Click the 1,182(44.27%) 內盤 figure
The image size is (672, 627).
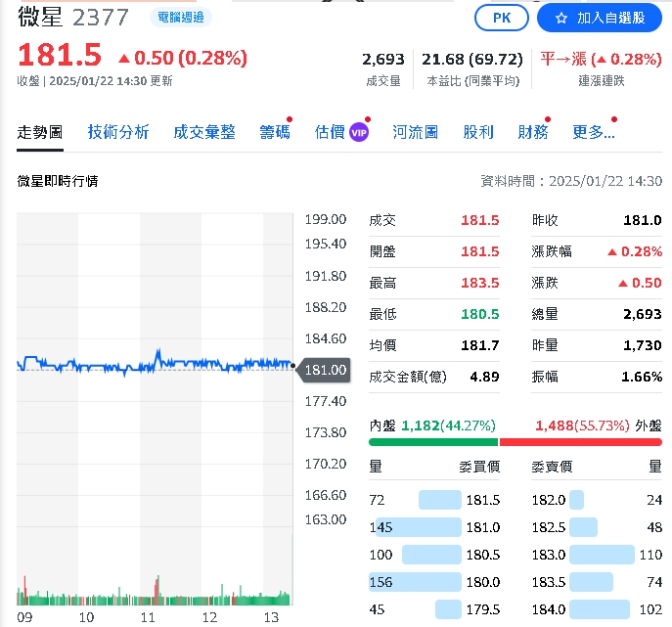click(x=448, y=425)
